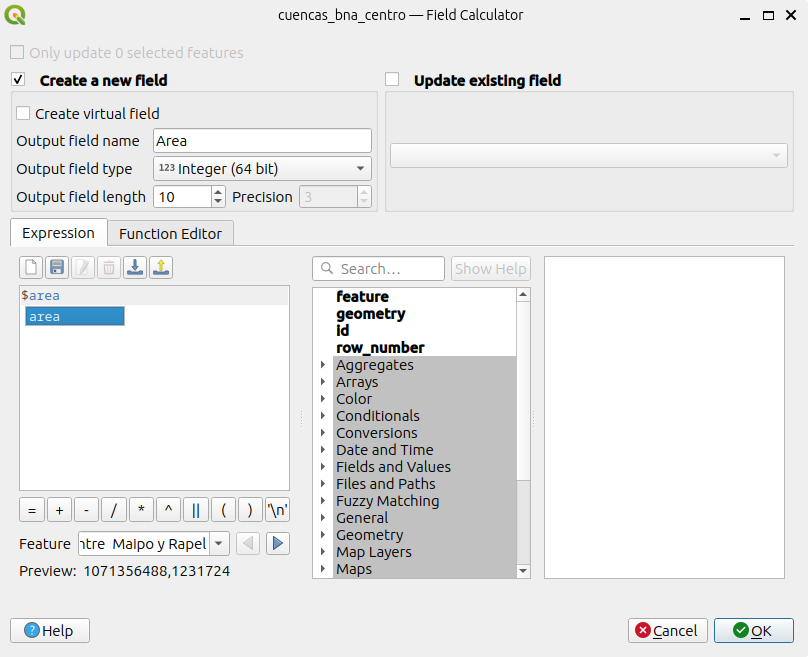This screenshot has width=808, height=657.
Task: Check the Update existing field box
Action: [x=392, y=80]
